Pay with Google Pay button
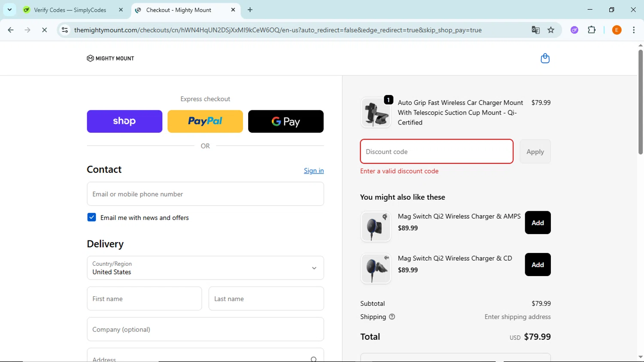 click(x=286, y=121)
